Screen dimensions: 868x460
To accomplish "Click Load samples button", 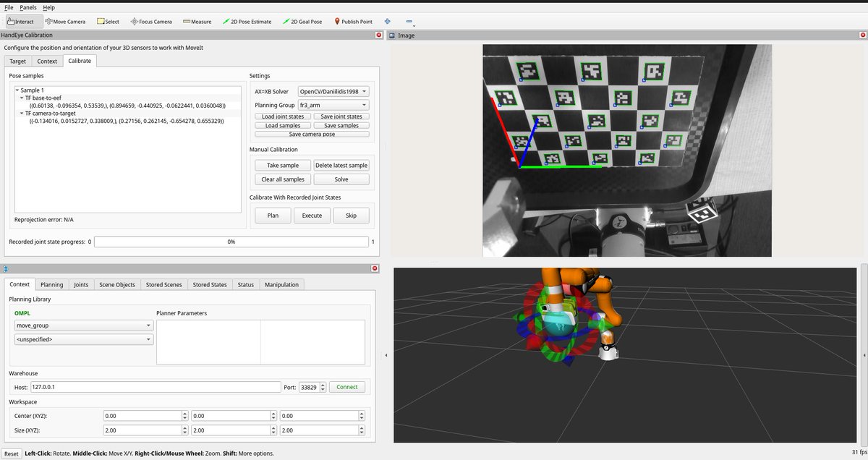I will click(283, 125).
